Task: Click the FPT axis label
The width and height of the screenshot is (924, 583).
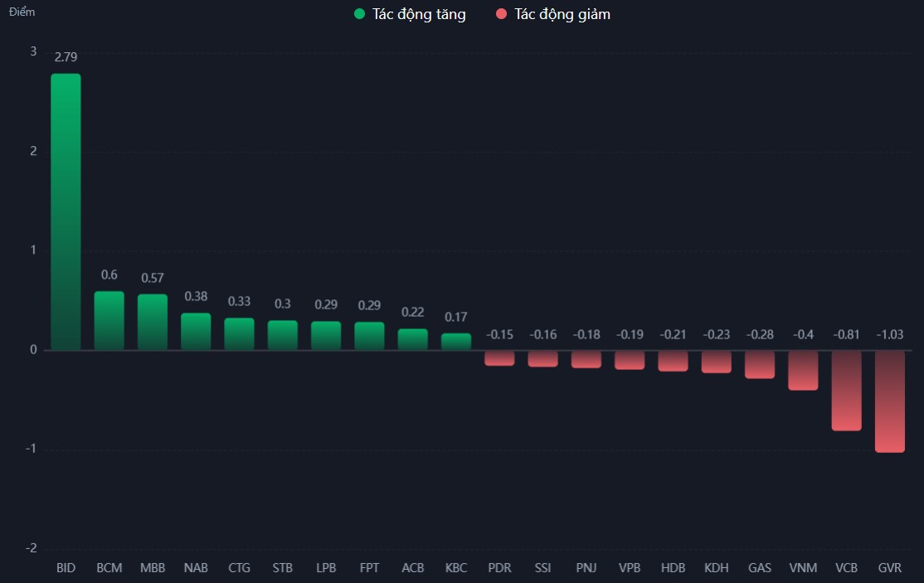Action: [x=370, y=568]
